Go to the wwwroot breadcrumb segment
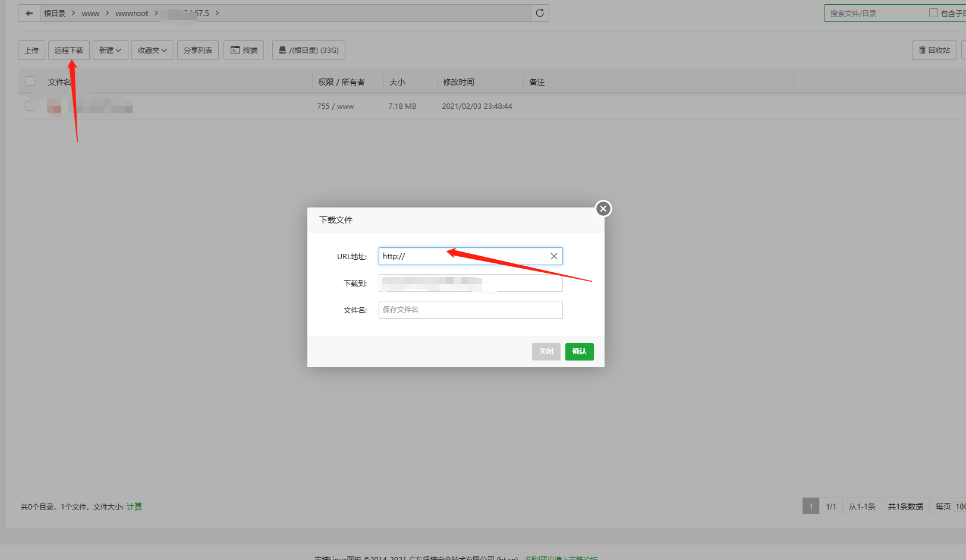Viewport: 966px width, 560px height. (132, 13)
